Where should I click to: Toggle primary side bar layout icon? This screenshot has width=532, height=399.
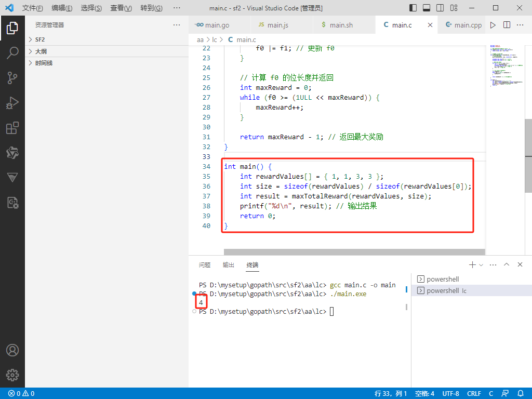413,8
